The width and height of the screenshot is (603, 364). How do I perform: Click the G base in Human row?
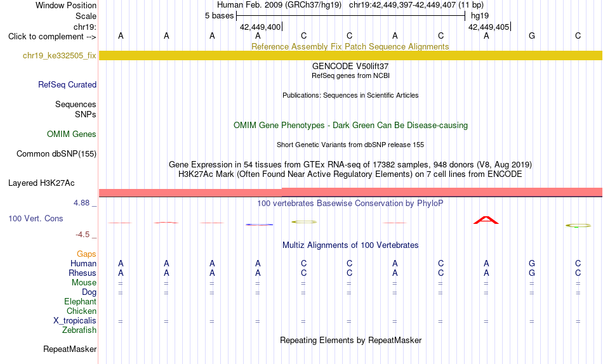click(x=532, y=263)
